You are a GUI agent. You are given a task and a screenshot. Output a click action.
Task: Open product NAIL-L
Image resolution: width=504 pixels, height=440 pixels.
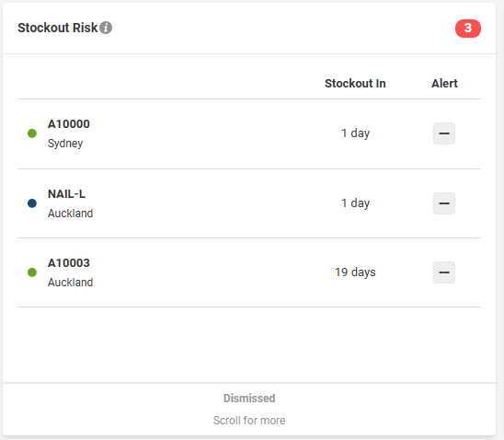[66, 194]
